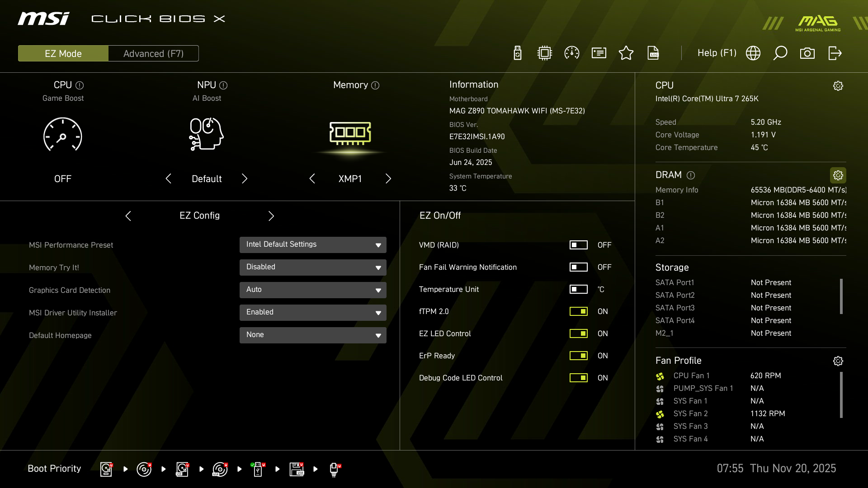
Task: Turn off the fTPM 2.0 switch
Action: pos(578,311)
